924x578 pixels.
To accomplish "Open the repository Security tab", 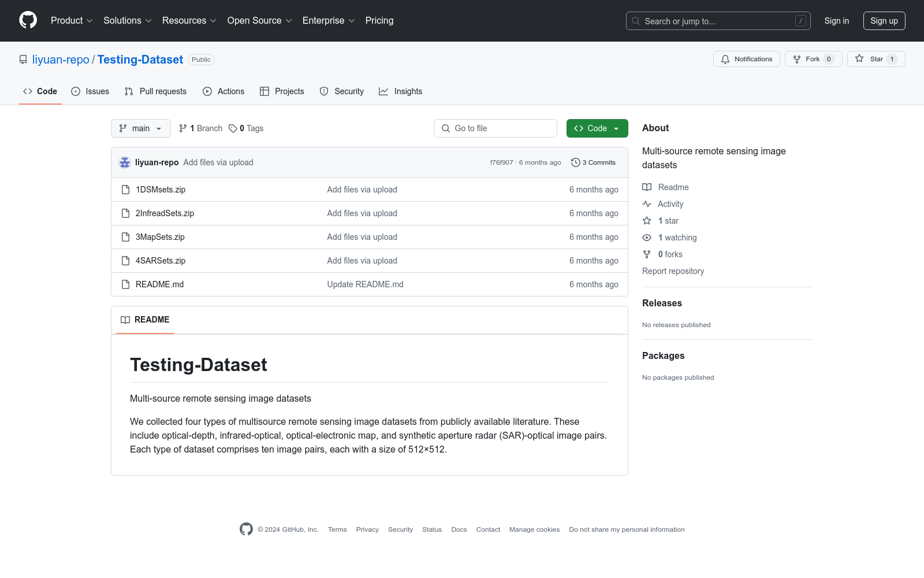I will click(x=342, y=91).
